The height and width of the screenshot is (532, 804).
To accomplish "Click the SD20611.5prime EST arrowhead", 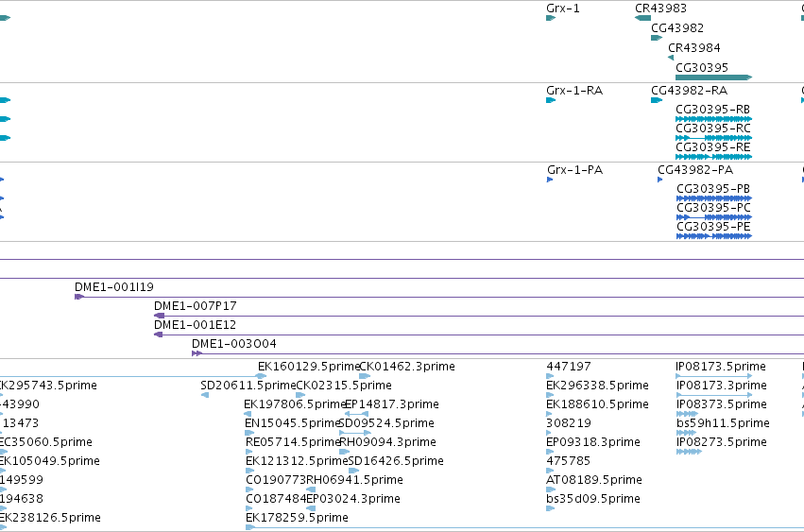I will pos(205,395).
